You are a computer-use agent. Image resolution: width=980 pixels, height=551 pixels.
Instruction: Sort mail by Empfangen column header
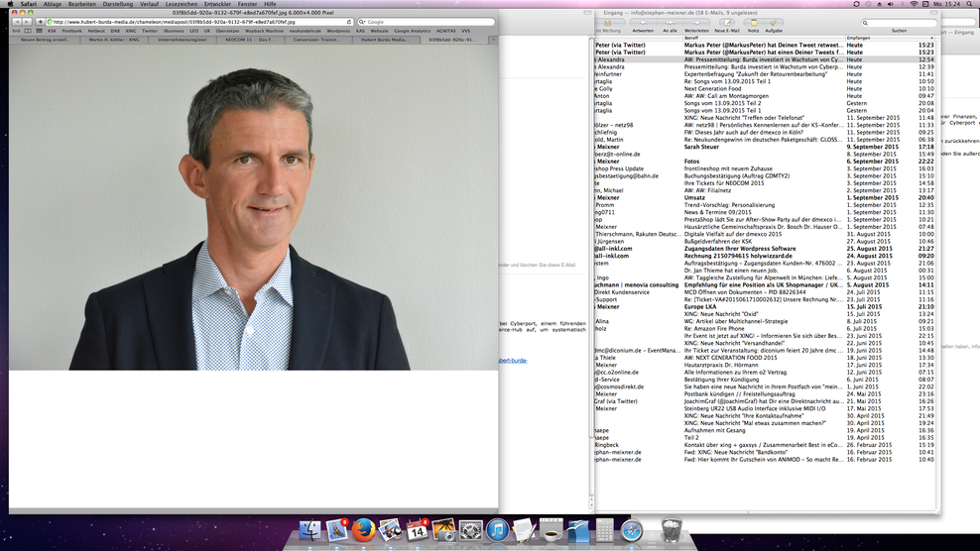(x=890, y=38)
